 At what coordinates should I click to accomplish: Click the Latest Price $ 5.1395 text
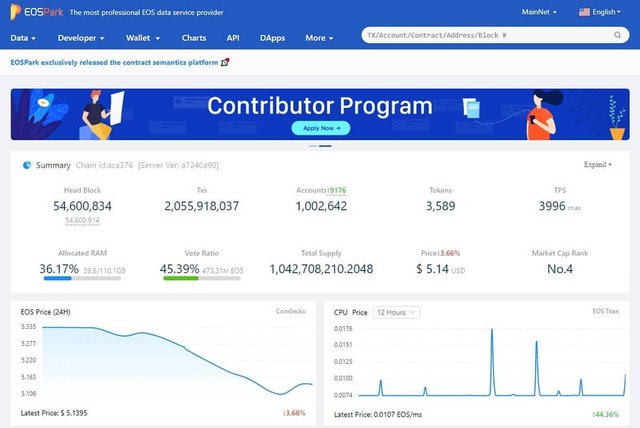pyautogui.click(x=54, y=413)
